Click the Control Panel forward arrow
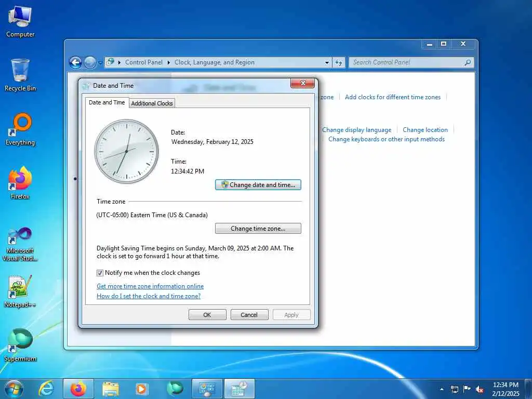The height and width of the screenshot is (399, 532). point(90,62)
